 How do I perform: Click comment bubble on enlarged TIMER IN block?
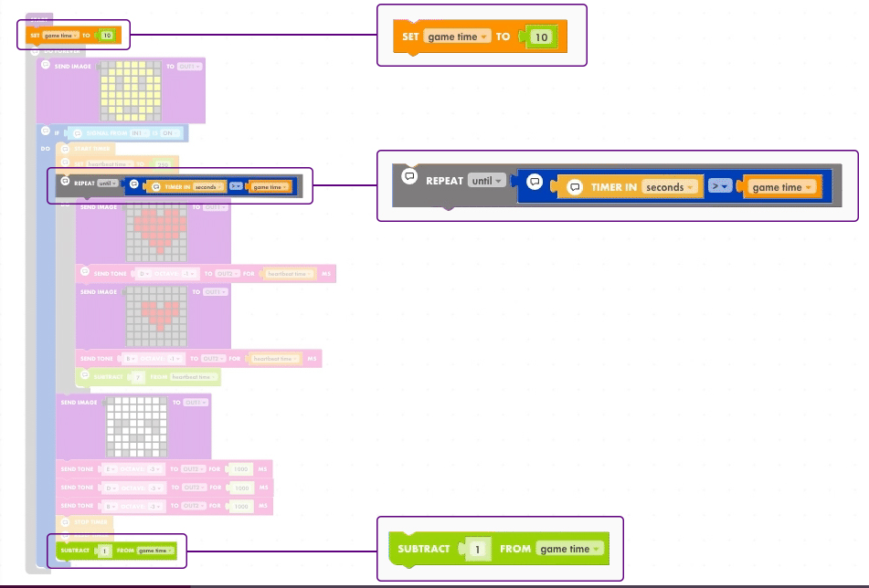575,187
